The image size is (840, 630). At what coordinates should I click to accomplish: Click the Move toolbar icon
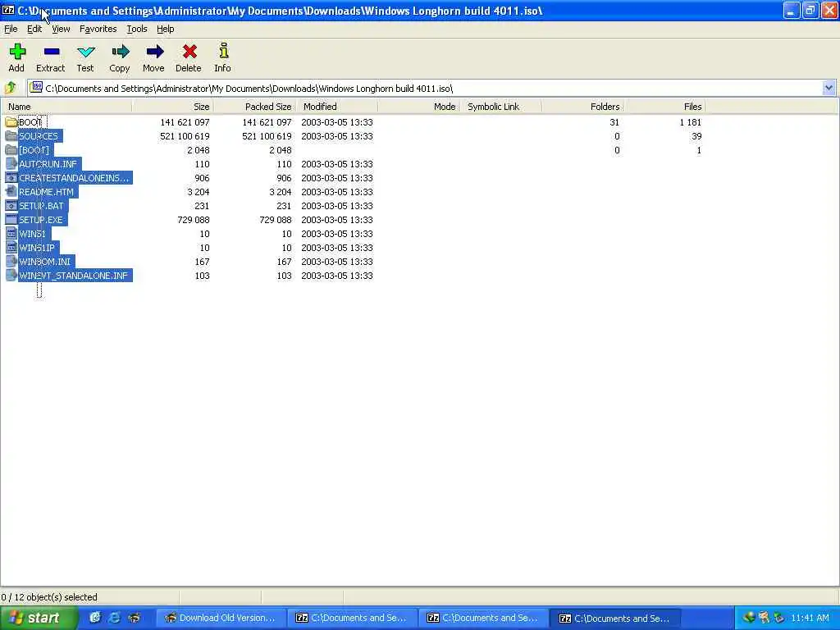pos(155,52)
